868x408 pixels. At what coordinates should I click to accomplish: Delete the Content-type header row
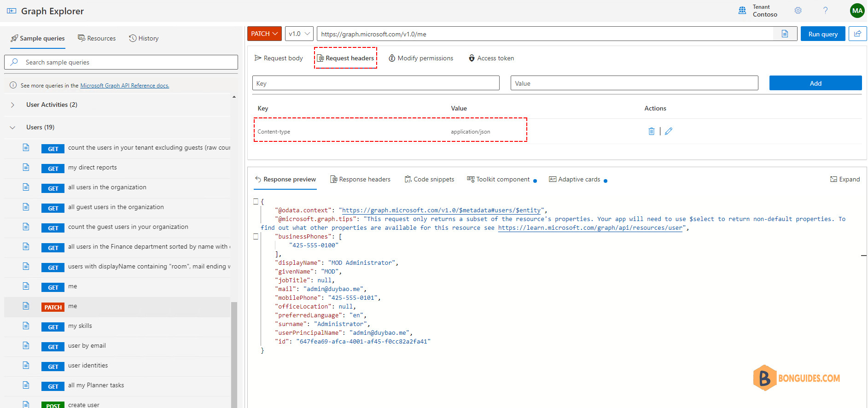click(x=651, y=131)
